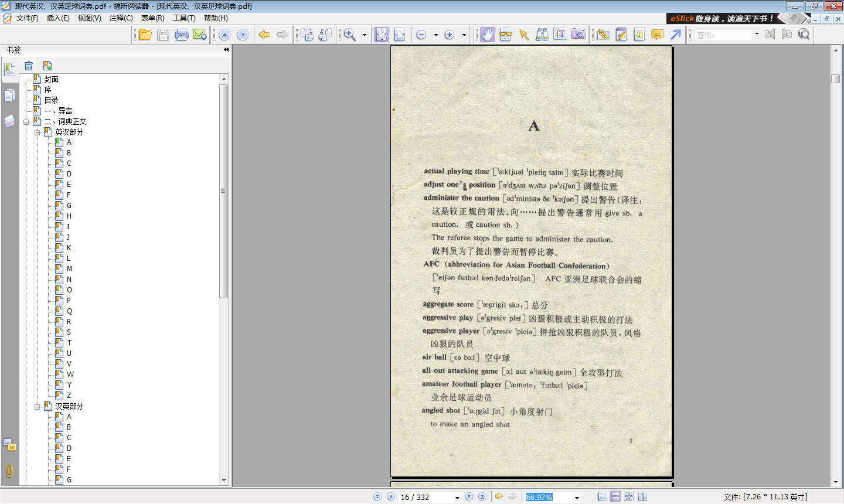Open the Zoom Out minus dropdown arrow
Screen dimensions: 844x504
pyautogui.click(x=435, y=35)
